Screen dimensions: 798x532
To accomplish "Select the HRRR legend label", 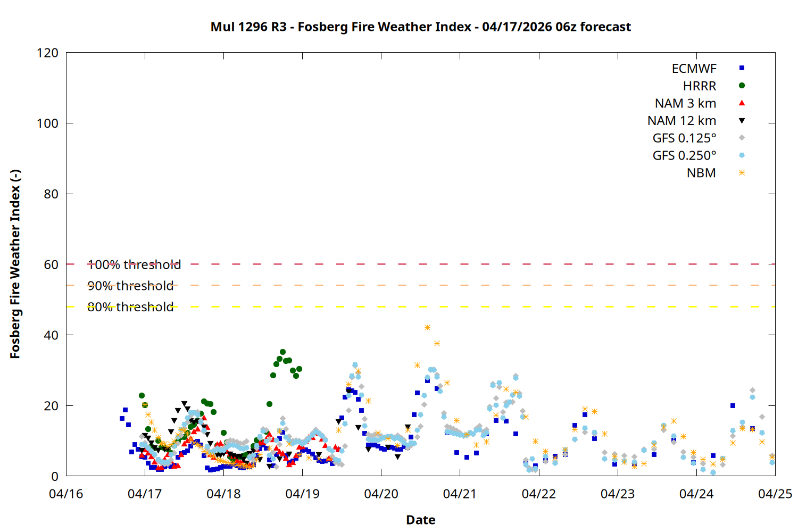I will point(699,86).
